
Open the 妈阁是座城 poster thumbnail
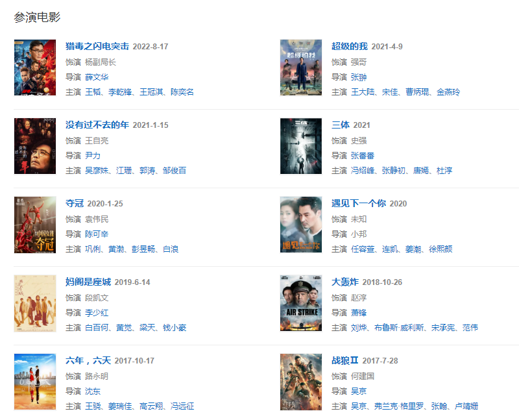35,303
